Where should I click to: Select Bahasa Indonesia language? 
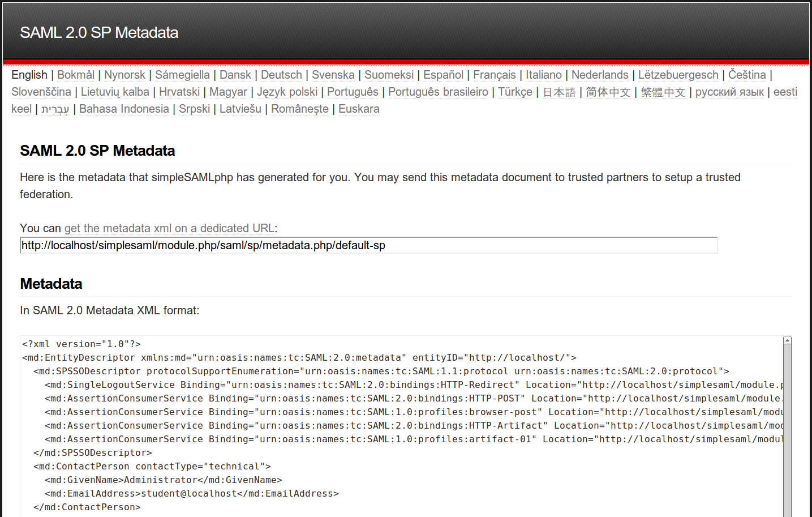124,109
